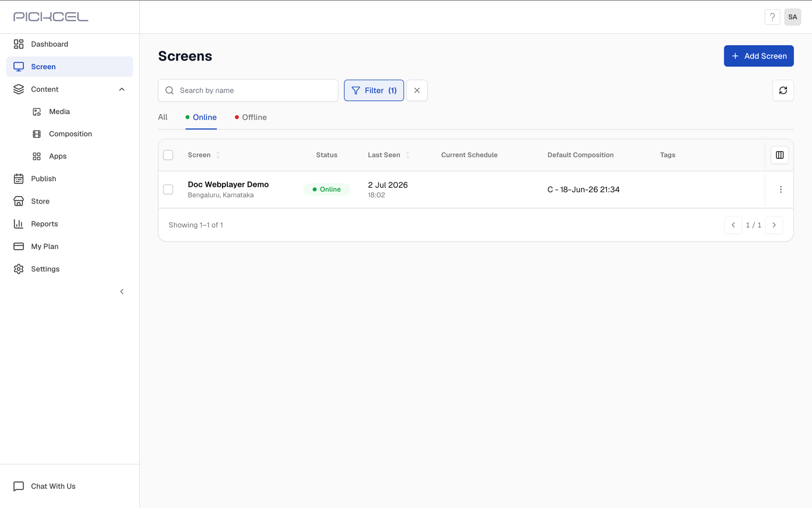Switch to the Offline tab
This screenshot has height=508, width=812.
(x=251, y=117)
